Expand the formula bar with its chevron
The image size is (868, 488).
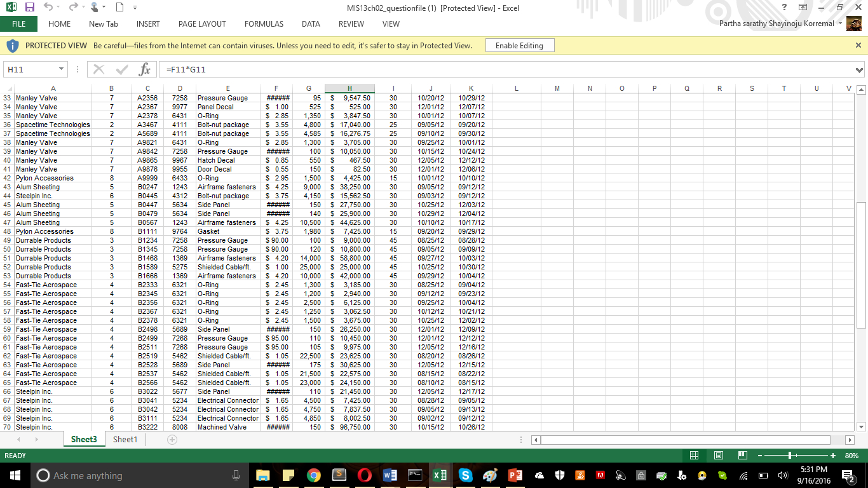pos(859,69)
